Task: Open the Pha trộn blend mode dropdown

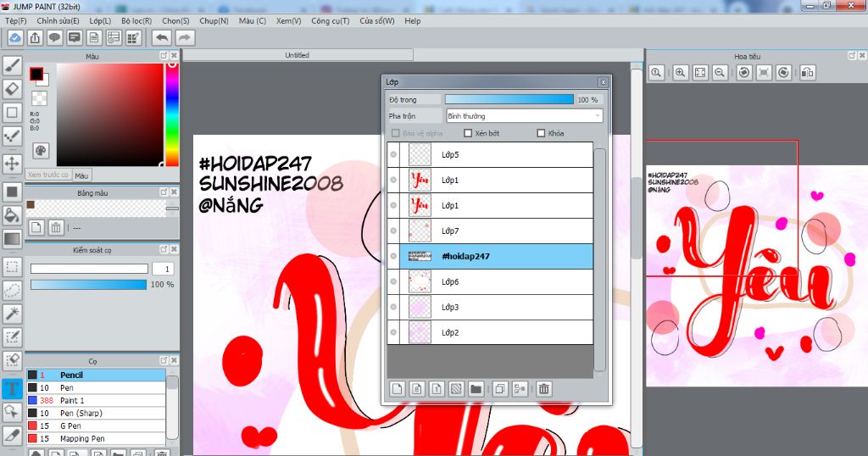Action: coord(524,115)
